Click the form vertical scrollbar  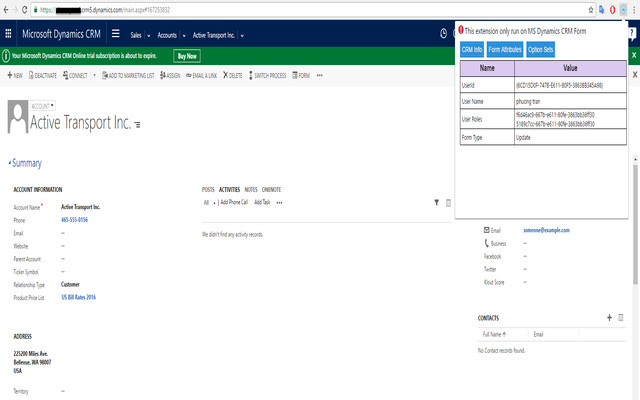pyautogui.click(x=635, y=224)
